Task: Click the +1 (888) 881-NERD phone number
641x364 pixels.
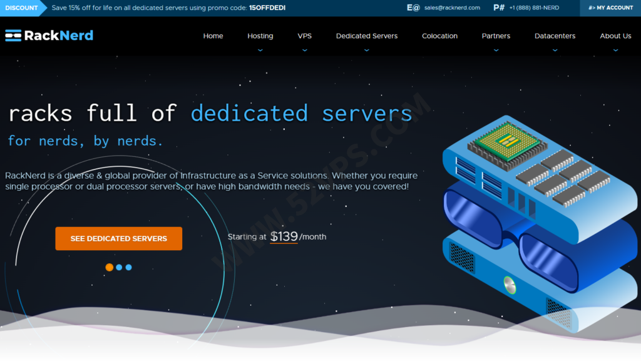Action: (x=534, y=8)
